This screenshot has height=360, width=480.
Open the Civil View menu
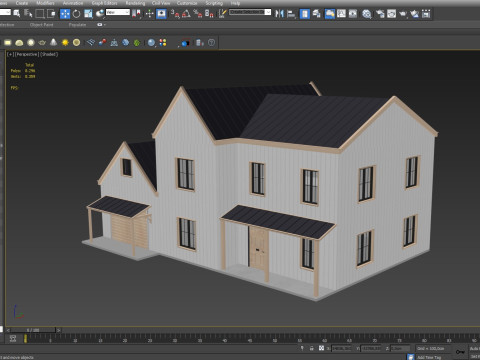point(161,3)
